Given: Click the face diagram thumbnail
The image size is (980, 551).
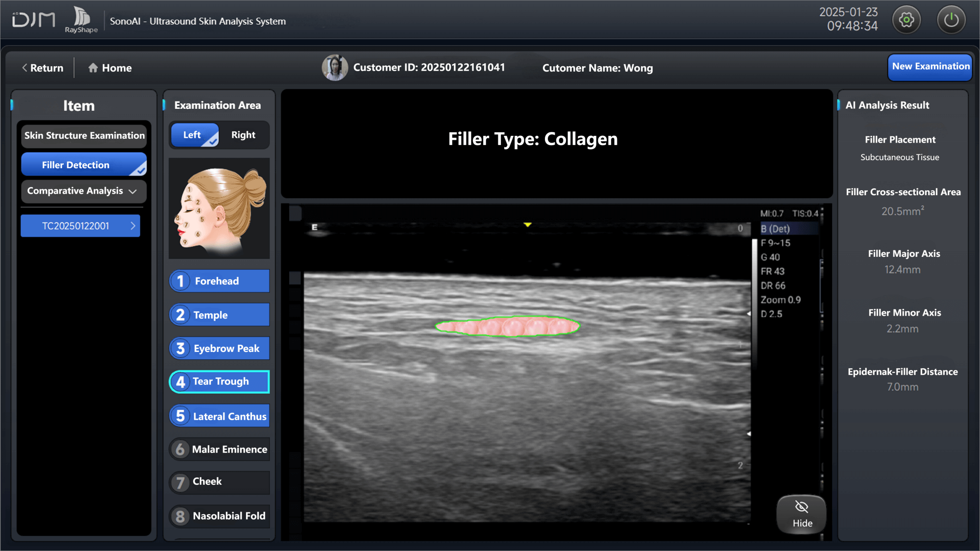Looking at the screenshot, I should pos(219,208).
